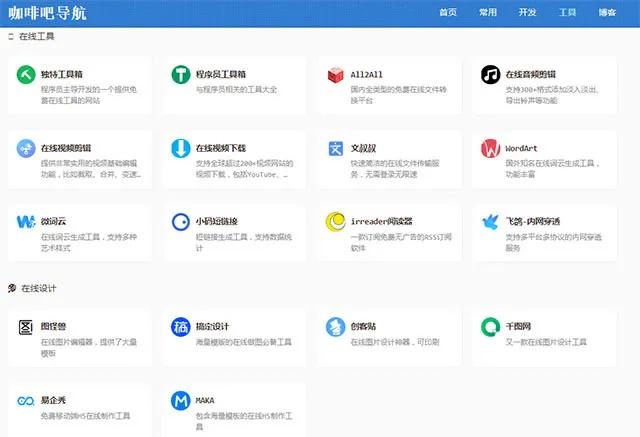Viewport: 640px width, 437px height.
Task: Click the 咖啡吧导航 site logo
Action: tap(47, 13)
